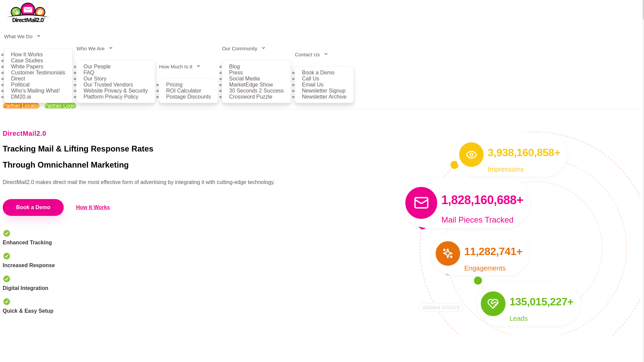Viewport: 644px width, 362px height.
Task: Open Our People page
Action: (97, 66)
